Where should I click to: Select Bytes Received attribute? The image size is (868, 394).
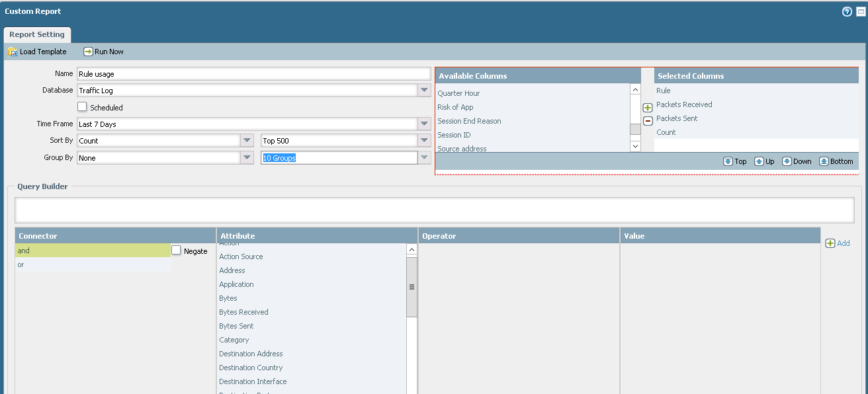(x=243, y=312)
